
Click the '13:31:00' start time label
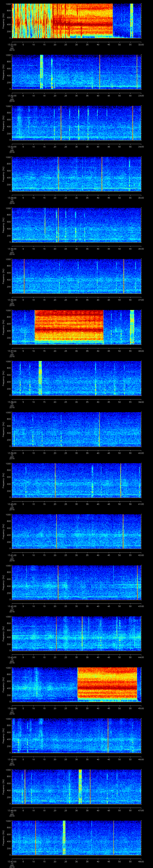tap(12, 44)
